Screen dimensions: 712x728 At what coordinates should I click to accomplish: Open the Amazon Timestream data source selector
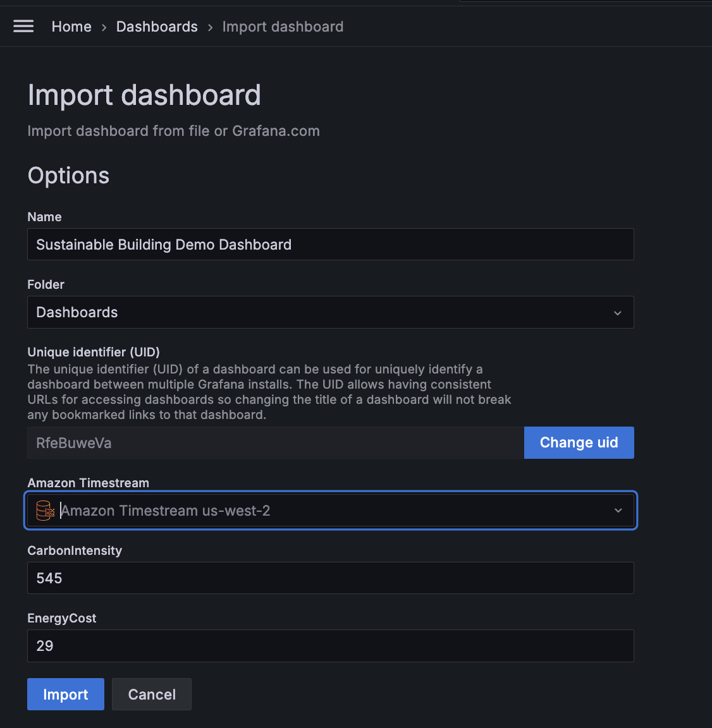330,510
